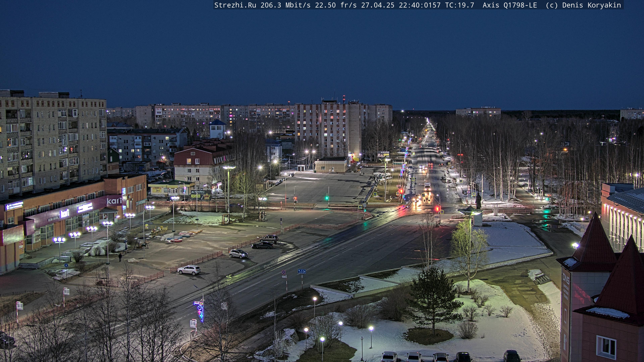Click the "Axis Q1798-LE" camera model text
Screen dimensions: 644x362
(510, 5)
